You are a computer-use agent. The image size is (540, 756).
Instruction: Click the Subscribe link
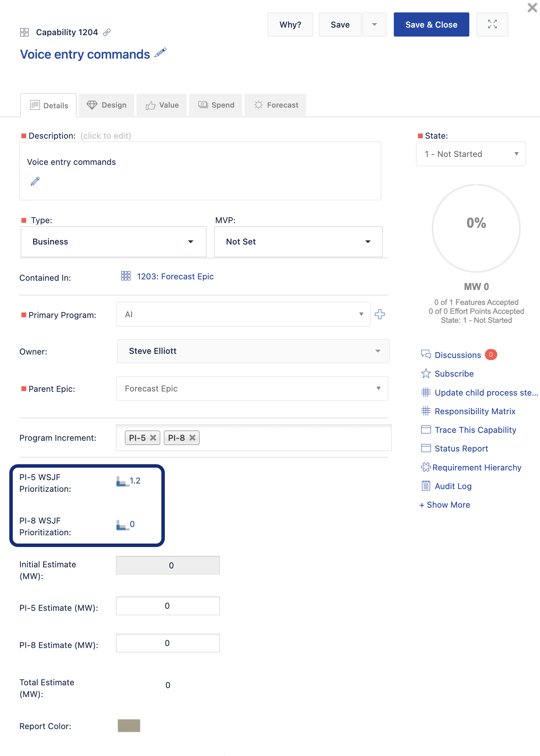[x=454, y=374]
